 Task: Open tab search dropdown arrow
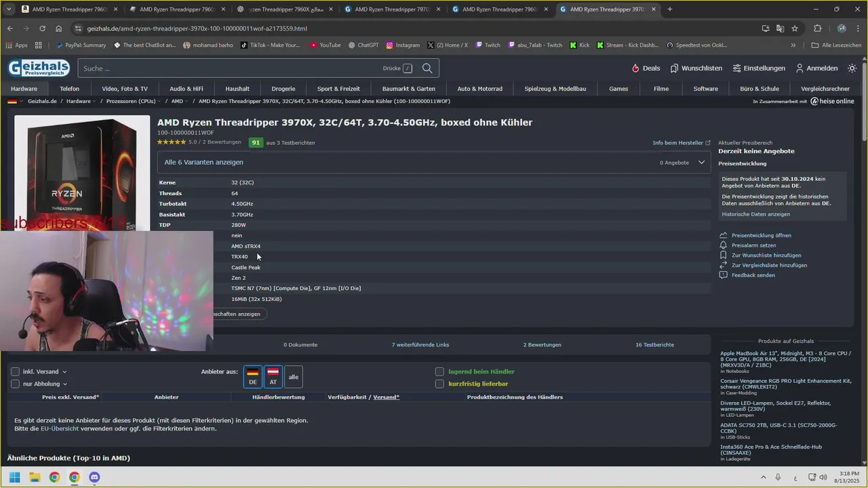pos(9,9)
